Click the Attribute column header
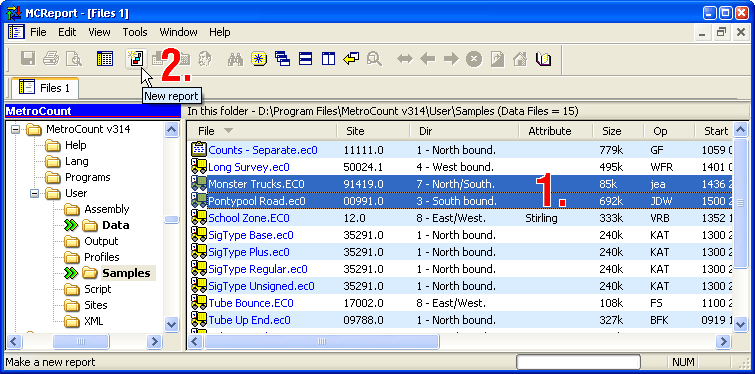This screenshot has width=755, height=374. click(556, 131)
